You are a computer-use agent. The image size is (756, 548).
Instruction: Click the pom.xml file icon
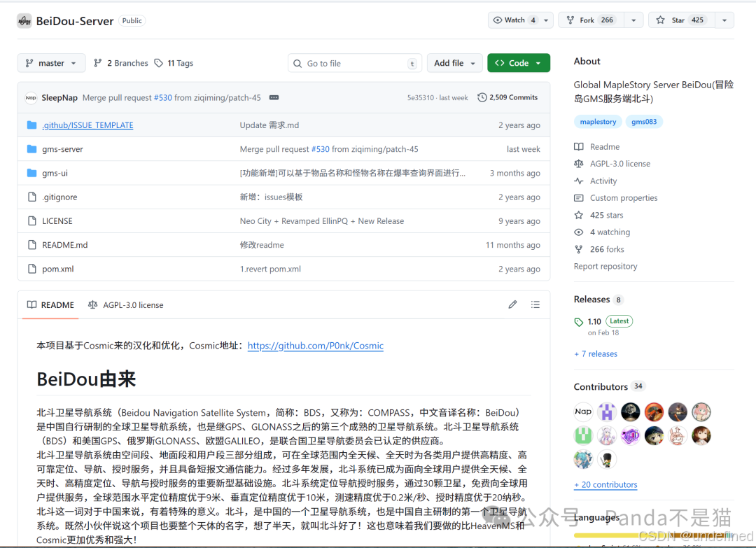(x=31, y=269)
